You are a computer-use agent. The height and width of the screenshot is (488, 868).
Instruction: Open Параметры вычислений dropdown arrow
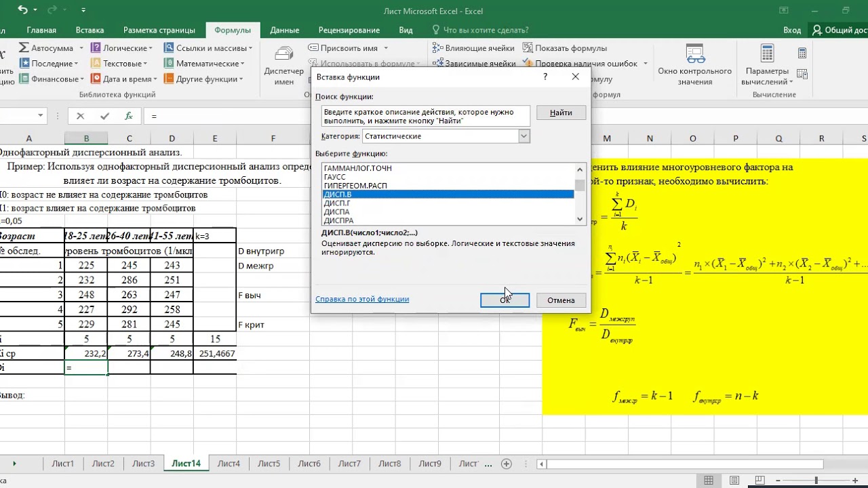coord(791,82)
